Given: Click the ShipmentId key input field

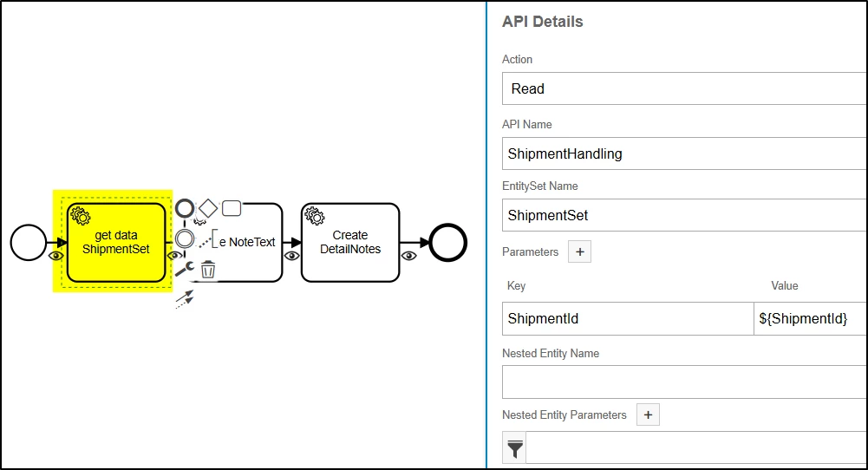Looking at the screenshot, I should click(x=628, y=318).
